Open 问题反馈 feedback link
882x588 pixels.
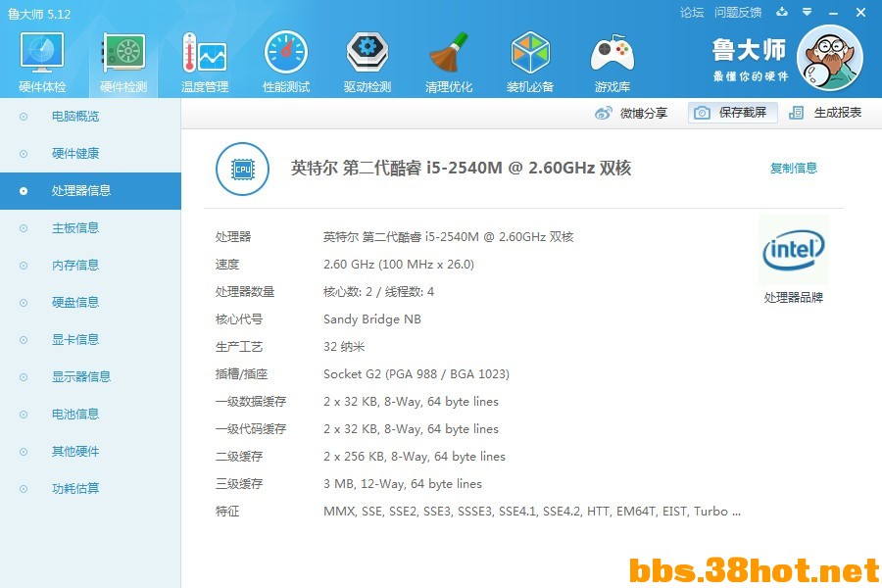[737, 13]
